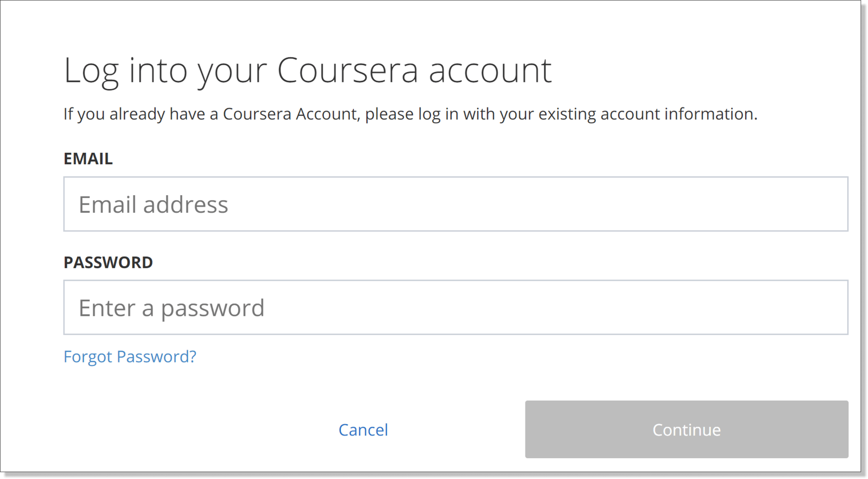The height and width of the screenshot is (479, 868).
Task: Activate Forgot Password recovery
Action: point(130,356)
